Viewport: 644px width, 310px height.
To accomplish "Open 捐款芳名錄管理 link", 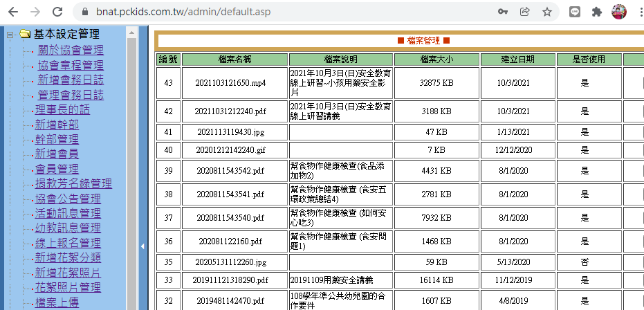I will [73, 183].
